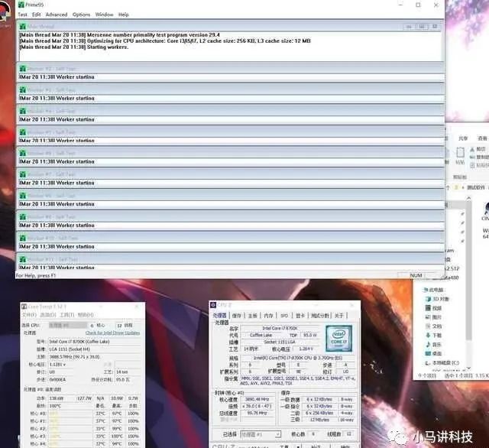
Task: Click the Worker #4 sub-window icon
Action: [x=23, y=111]
